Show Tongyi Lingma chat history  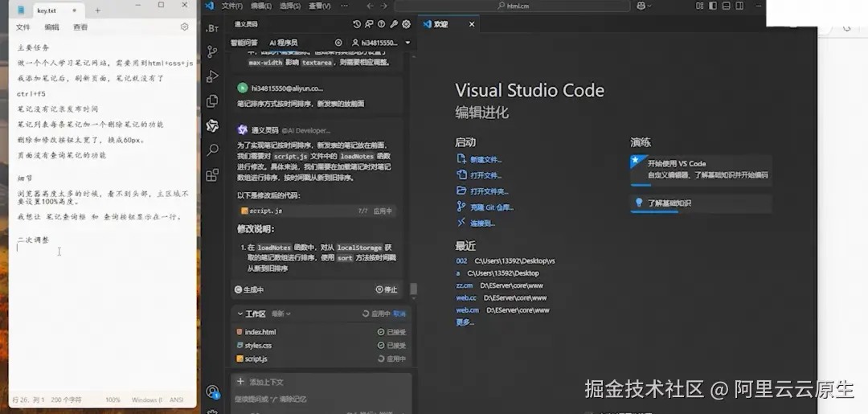coord(357,24)
